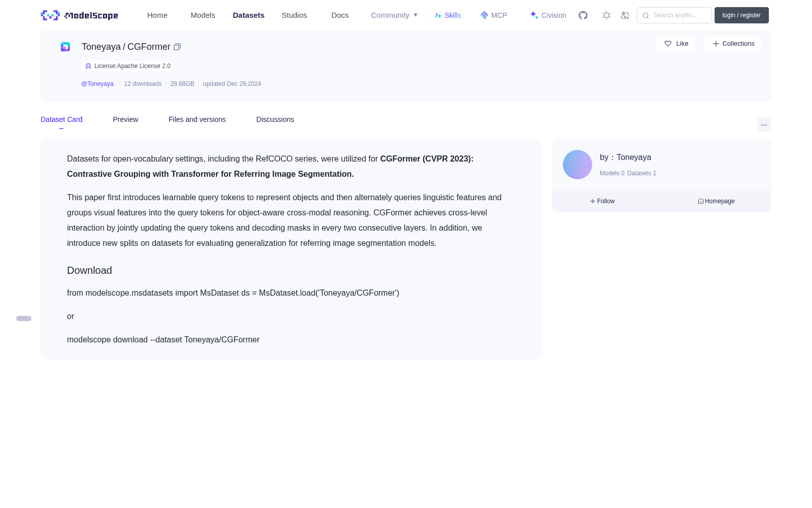Open the GitHub icon link
Viewport: 812px width, 508px height.
583,15
